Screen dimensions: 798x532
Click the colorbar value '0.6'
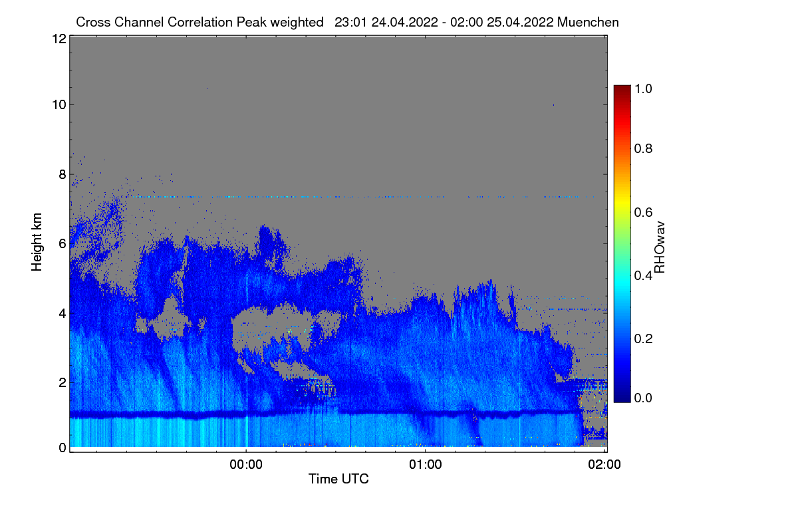642,211
